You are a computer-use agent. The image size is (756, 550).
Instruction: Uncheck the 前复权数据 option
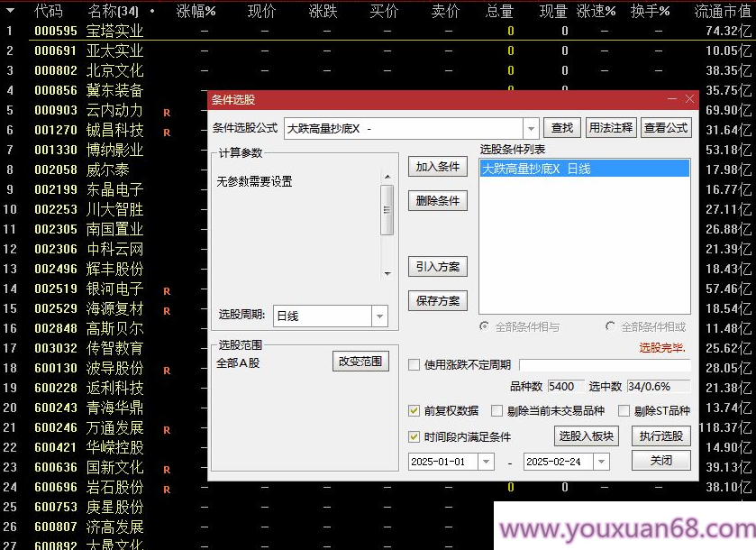[414, 410]
